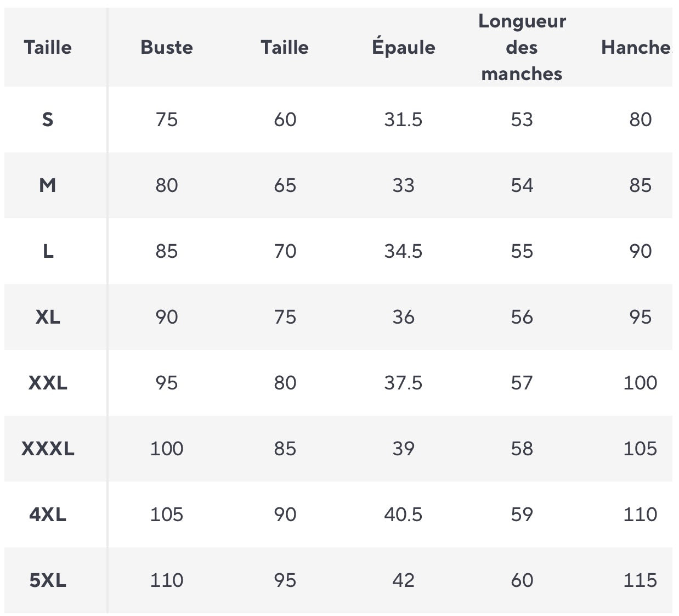679x616 pixels.
Task: Click the Hanches column header
Action: coord(636,47)
